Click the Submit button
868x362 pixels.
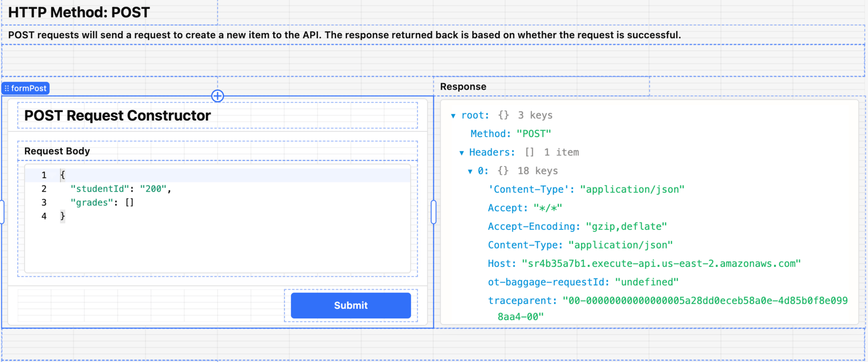351,305
